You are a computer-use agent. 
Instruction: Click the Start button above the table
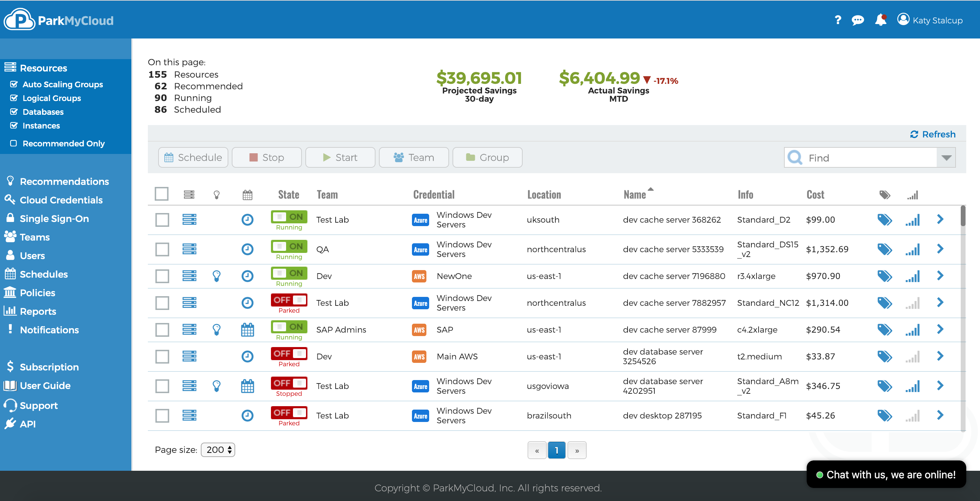[340, 157]
